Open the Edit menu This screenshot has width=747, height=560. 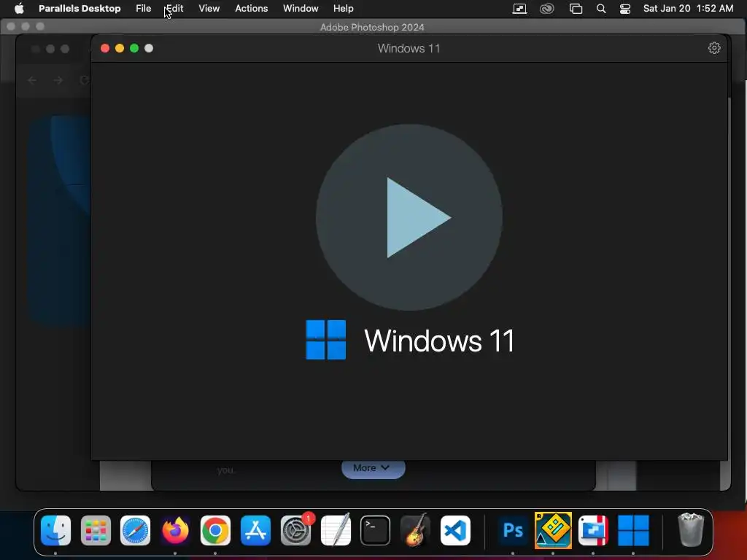click(x=174, y=9)
